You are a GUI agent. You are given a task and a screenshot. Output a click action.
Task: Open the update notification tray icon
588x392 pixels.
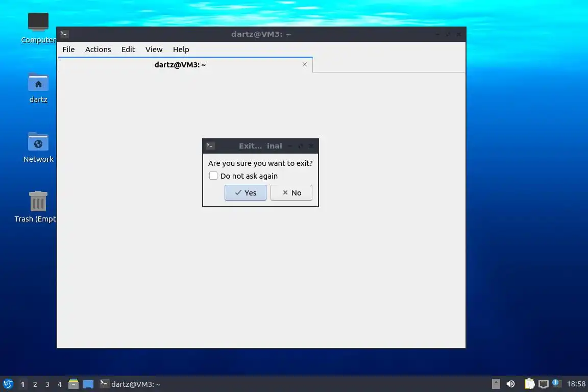[x=557, y=383]
